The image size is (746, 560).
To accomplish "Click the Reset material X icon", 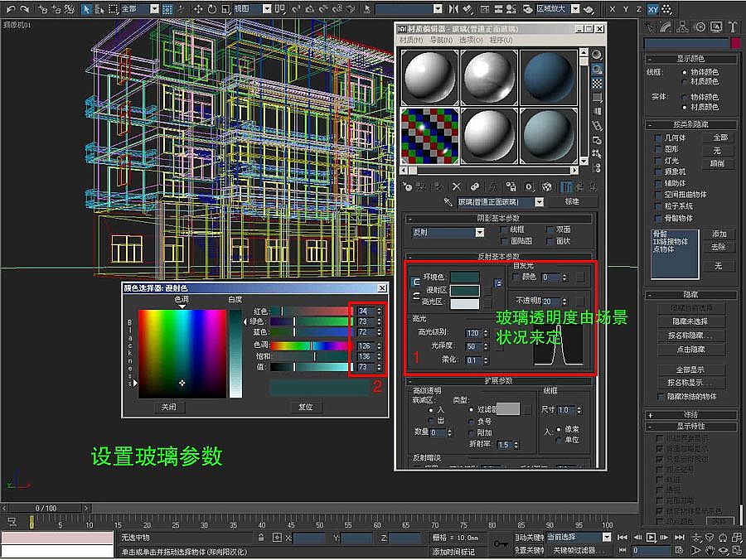I will click(456, 187).
